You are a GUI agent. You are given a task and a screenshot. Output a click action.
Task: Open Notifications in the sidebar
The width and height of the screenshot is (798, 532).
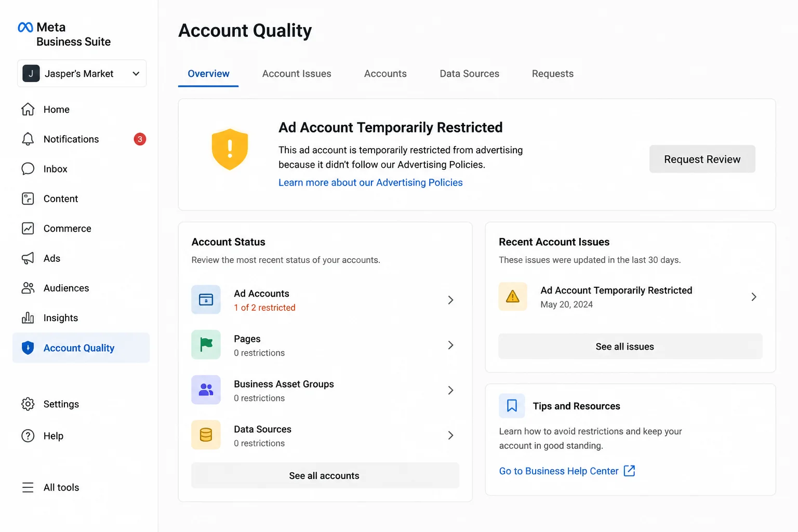(x=81, y=139)
